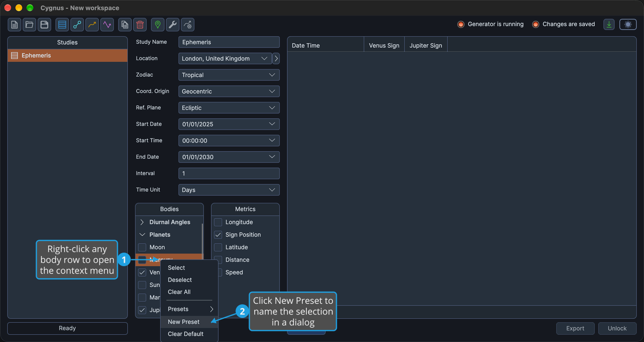Screen dimensions: 644x342
Task: Add a blue table ephemeris study
Action: (x=62, y=25)
